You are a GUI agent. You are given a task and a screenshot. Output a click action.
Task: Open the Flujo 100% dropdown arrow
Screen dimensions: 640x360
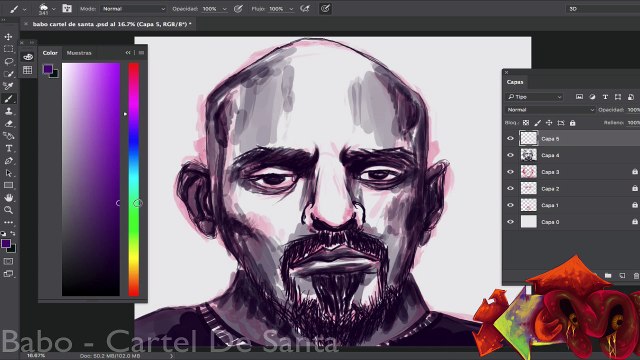click(x=291, y=9)
